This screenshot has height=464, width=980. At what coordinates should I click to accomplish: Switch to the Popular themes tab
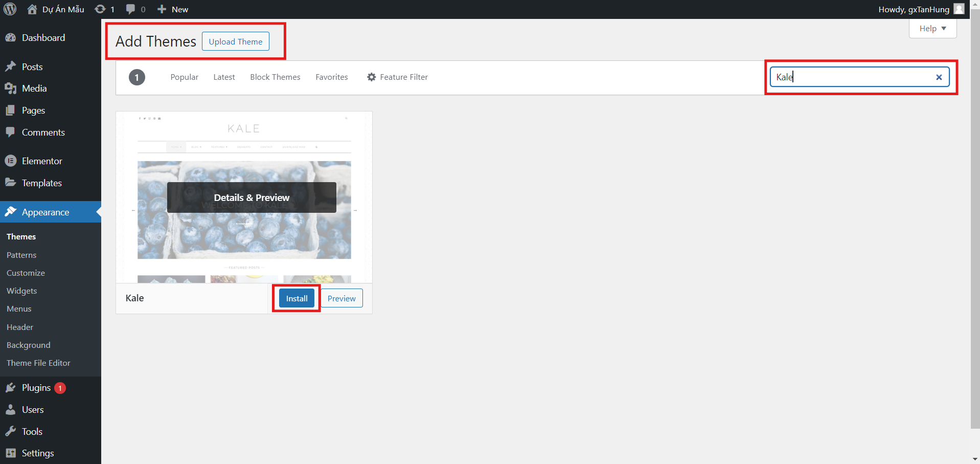pyautogui.click(x=185, y=77)
